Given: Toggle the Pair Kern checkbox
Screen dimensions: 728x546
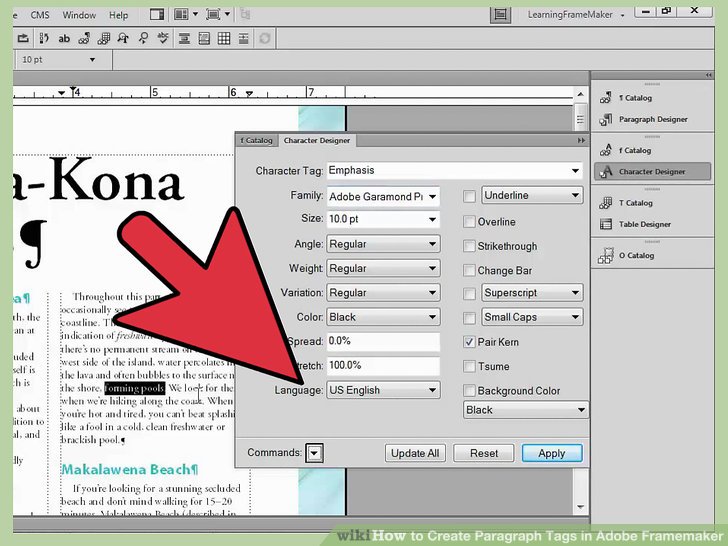Looking at the screenshot, I should click(469, 342).
